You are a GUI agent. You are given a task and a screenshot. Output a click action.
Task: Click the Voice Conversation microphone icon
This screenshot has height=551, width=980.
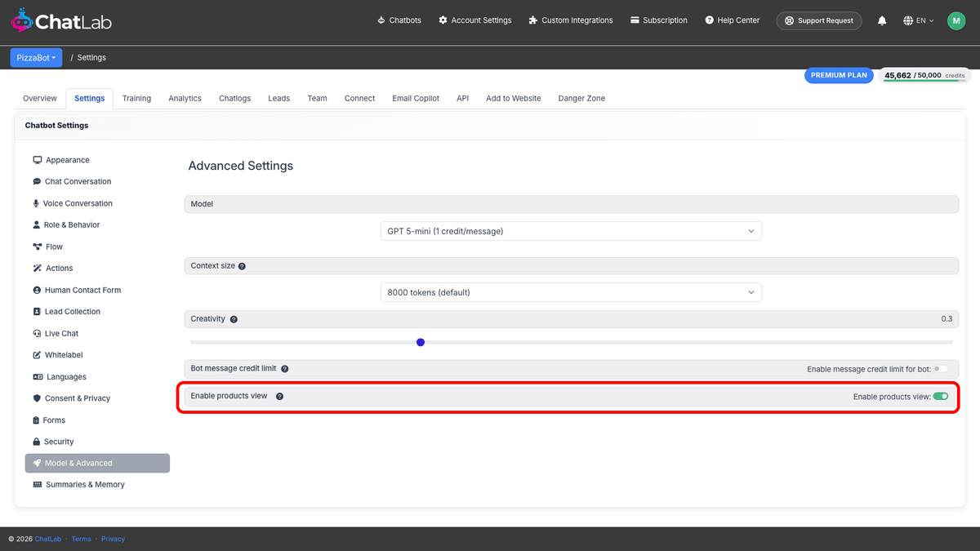pos(36,203)
